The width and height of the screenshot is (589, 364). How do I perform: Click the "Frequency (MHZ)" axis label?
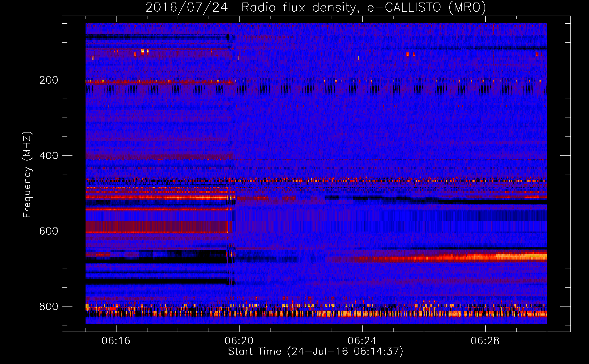click(27, 174)
